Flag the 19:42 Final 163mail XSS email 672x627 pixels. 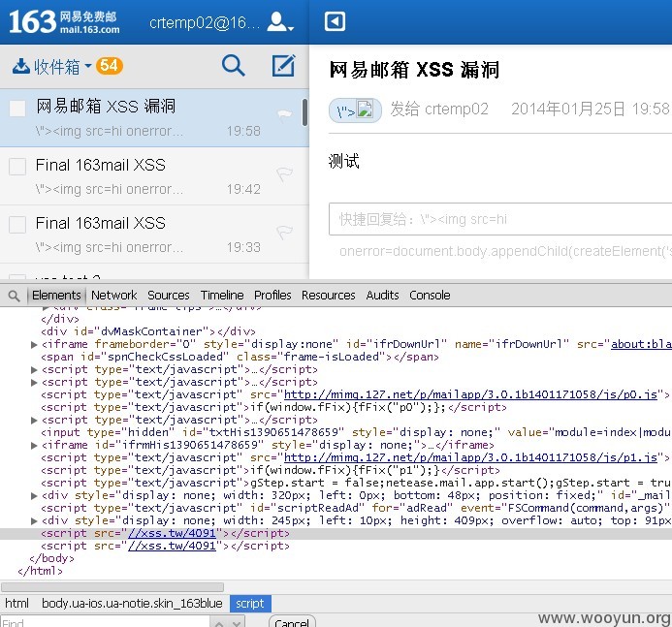tap(284, 173)
